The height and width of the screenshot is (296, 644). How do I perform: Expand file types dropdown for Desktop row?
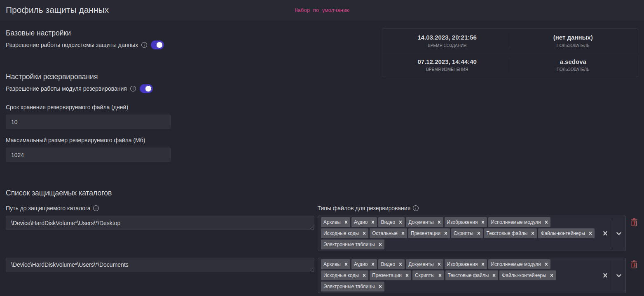(619, 233)
